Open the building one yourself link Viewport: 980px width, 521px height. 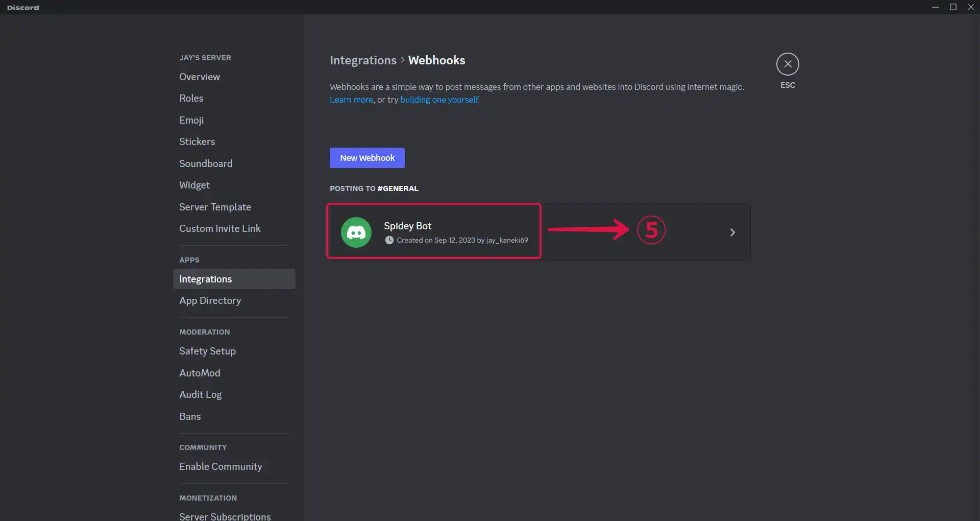pos(439,100)
